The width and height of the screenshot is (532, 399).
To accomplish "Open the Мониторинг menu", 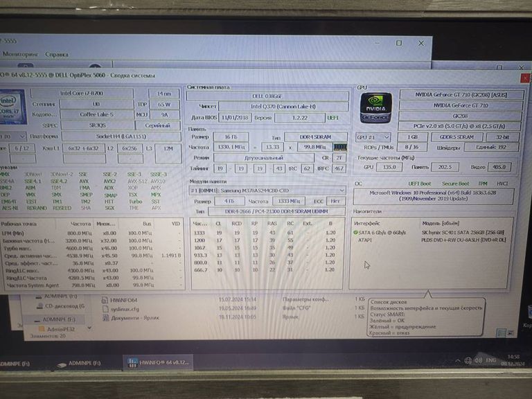I will click(21, 54).
